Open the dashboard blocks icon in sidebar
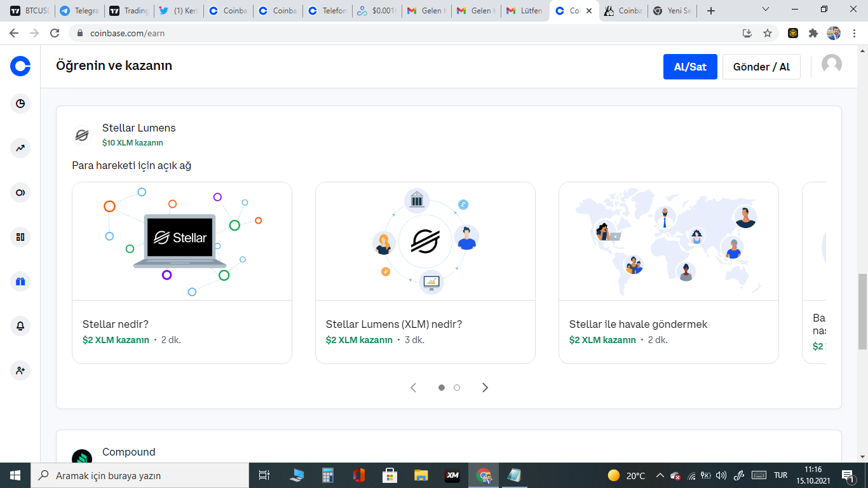Image resolution: width=868 pixels, height=488 pixels. [x=20, y=237]
